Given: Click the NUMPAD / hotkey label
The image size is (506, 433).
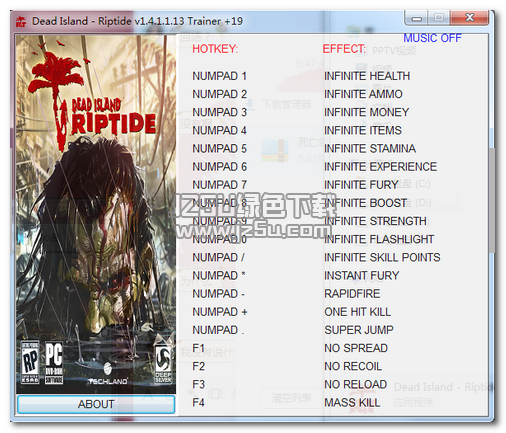Looking at the screenshot, I should [218, 257].
